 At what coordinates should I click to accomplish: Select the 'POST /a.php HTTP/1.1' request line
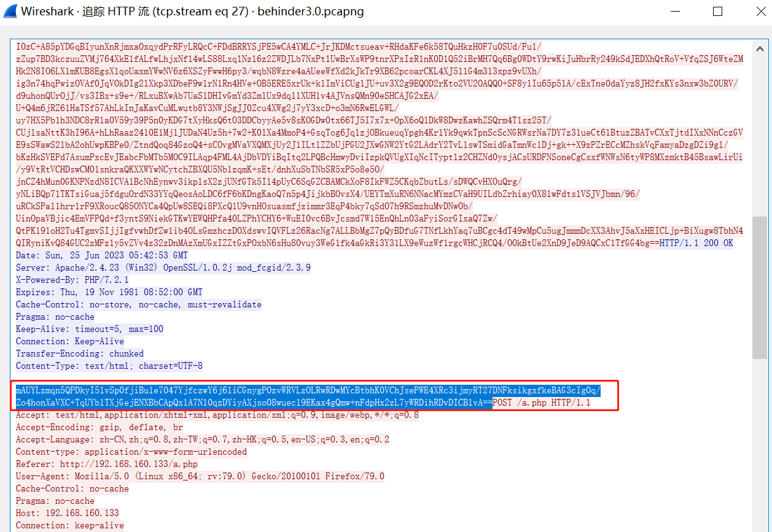tap(541, 403)
